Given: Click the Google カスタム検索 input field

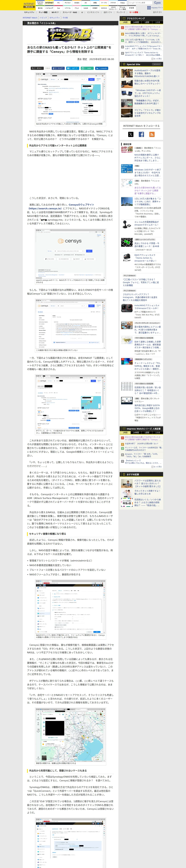Looking at the screenshot, I should (x=140, y=3).
